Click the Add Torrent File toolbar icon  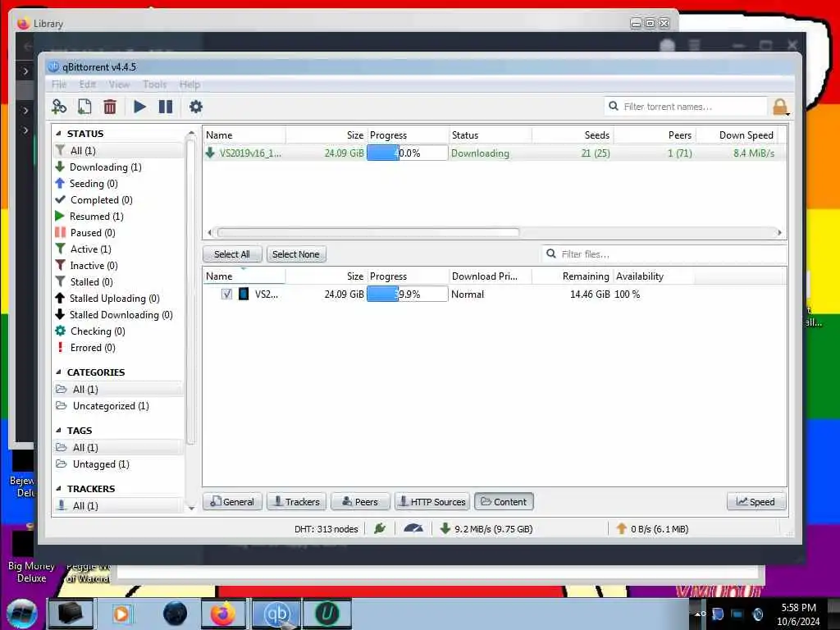coord(84,107)
